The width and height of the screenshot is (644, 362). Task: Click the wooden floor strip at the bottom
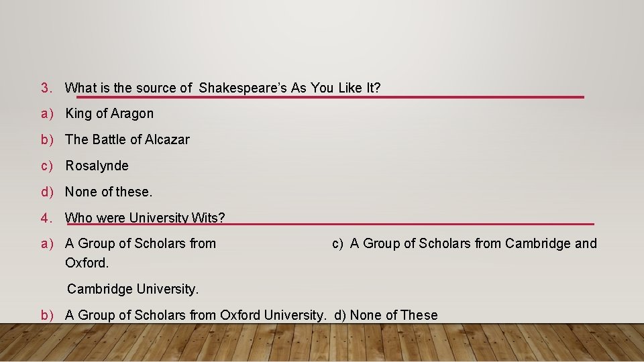[322, 343]
